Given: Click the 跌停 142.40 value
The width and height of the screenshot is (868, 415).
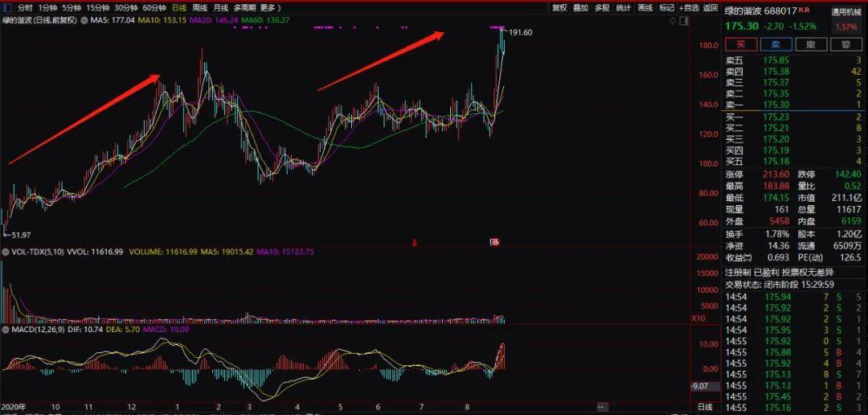Looking at the screenshot, I should point(848,174).
